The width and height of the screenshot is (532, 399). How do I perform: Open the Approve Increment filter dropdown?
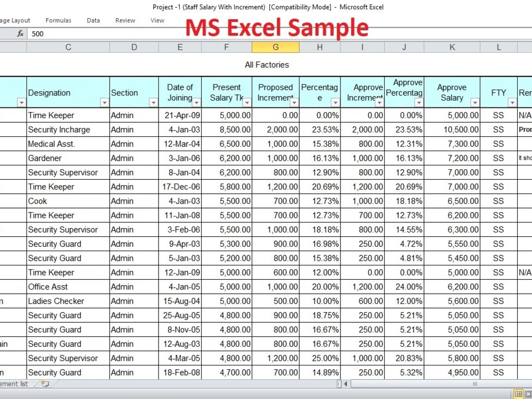pyautogui.click(x=379, y=103)
